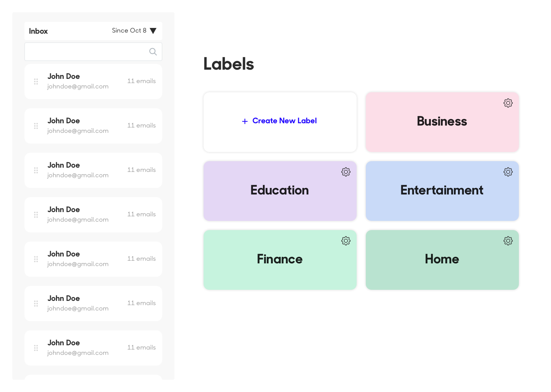The height and width of the screenshot is (392, 551).
Task: Open the Home label card
Action: pos(442,260)
